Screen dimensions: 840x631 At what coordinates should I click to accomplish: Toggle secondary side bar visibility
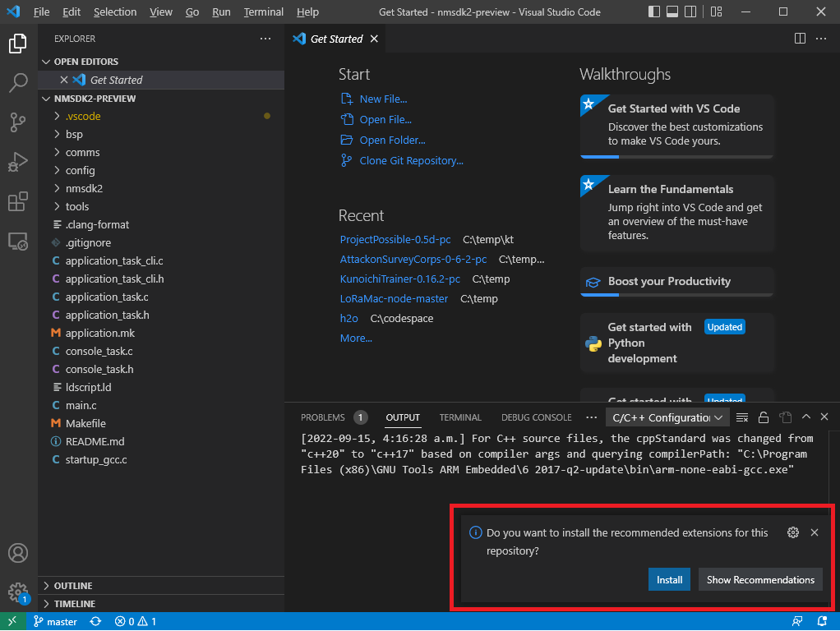(690, 12)
